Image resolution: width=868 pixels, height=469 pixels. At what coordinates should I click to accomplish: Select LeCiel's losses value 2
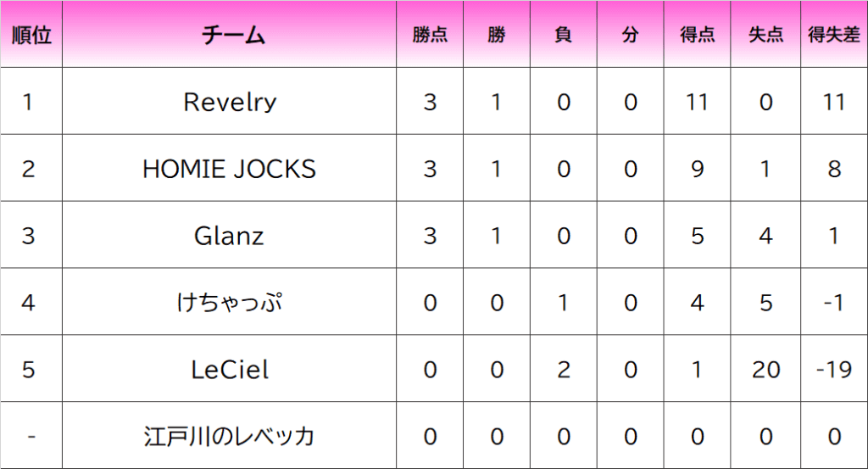tap(563, 369)
